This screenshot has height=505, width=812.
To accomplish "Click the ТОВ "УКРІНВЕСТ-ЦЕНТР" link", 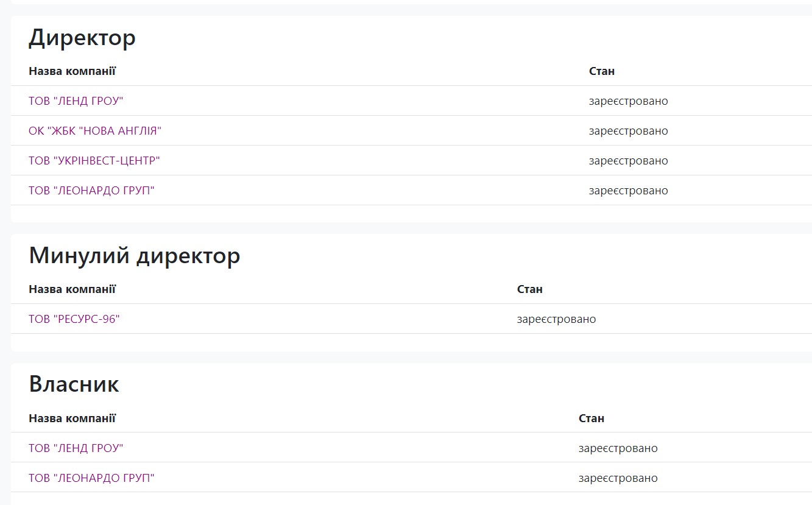I will coord(94,161).
